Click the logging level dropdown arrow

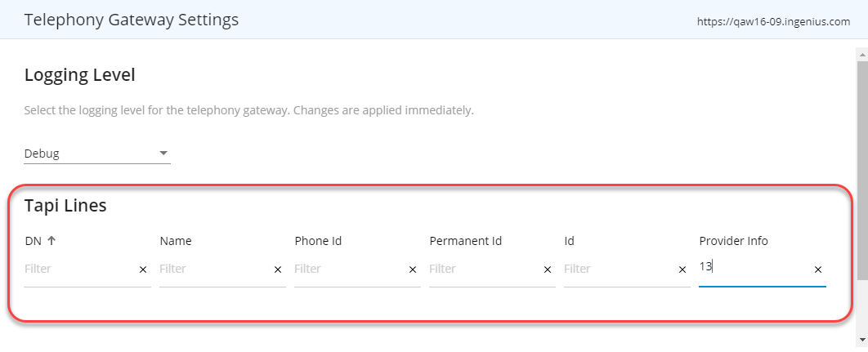163,154
